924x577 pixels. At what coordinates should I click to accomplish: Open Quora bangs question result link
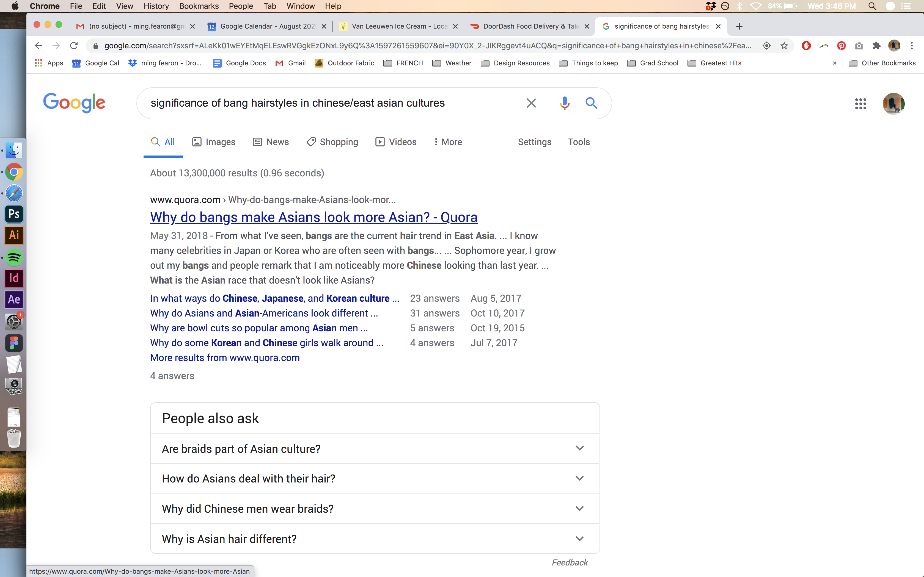pos(313,217)
